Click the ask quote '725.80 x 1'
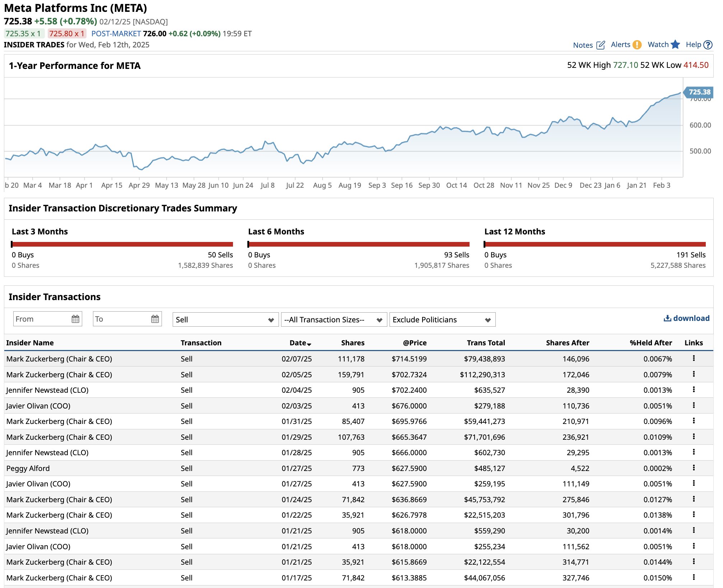This screenshot has width=723, height=588. click(x=67, y=33)
